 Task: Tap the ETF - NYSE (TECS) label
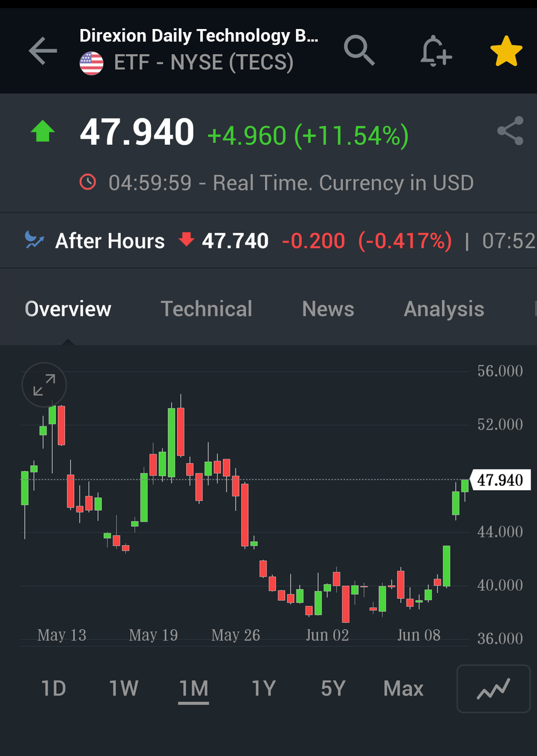coord(204,63)
